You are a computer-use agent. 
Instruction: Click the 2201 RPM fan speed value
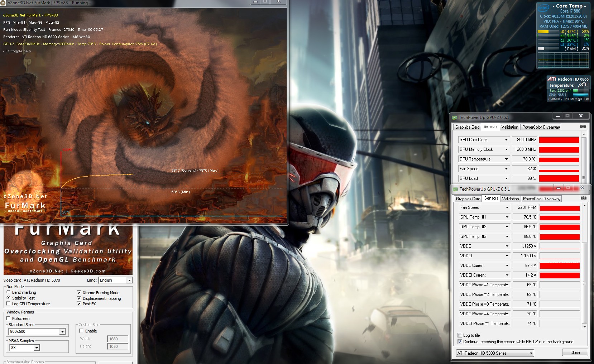coord(525,207)
